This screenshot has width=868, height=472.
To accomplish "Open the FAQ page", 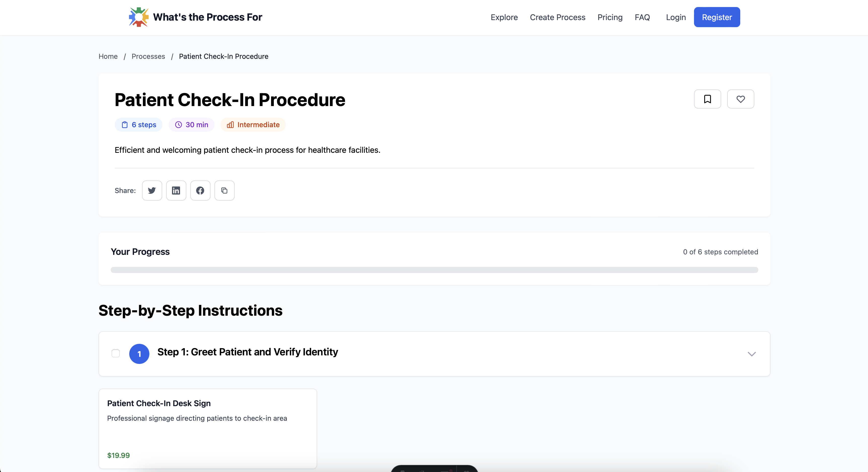I will [x=642, y=17].
